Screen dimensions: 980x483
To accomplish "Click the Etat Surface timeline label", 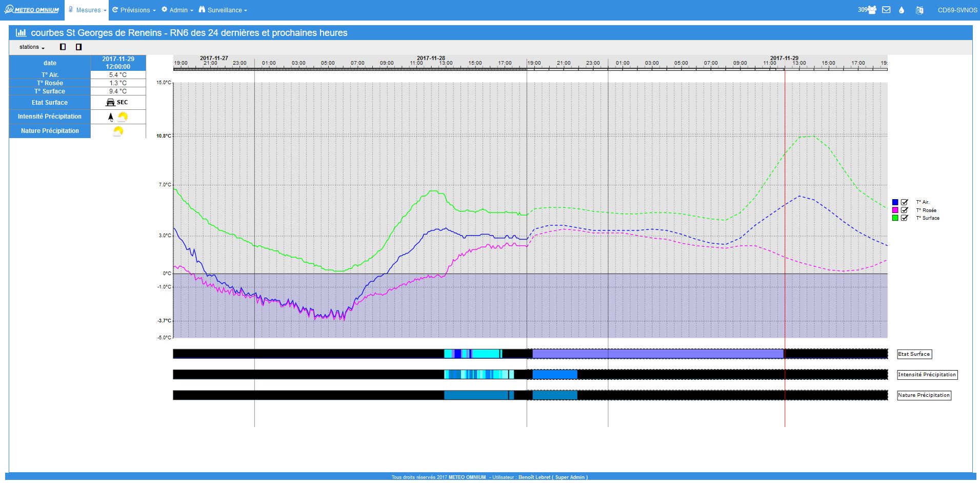I will point(914,354).
